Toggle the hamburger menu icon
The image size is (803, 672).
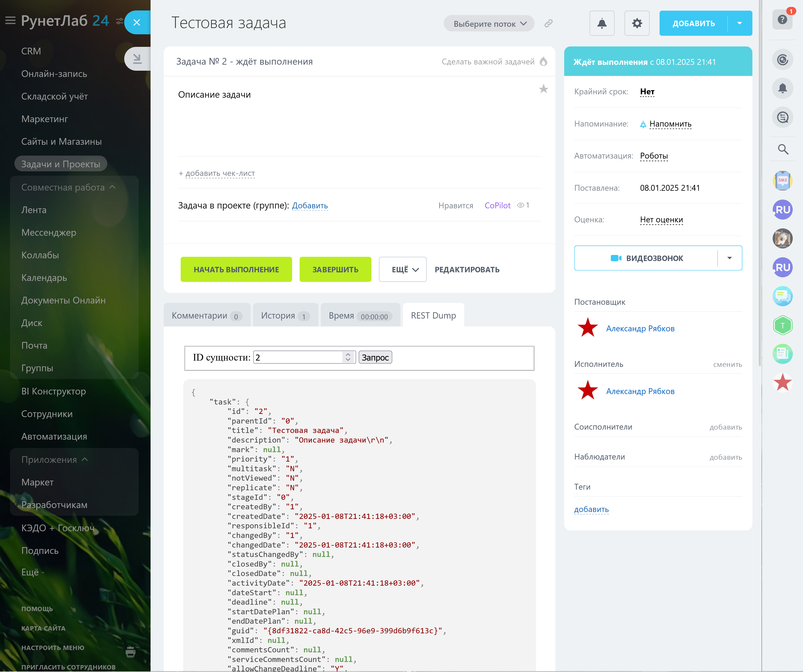pos(10,21)
